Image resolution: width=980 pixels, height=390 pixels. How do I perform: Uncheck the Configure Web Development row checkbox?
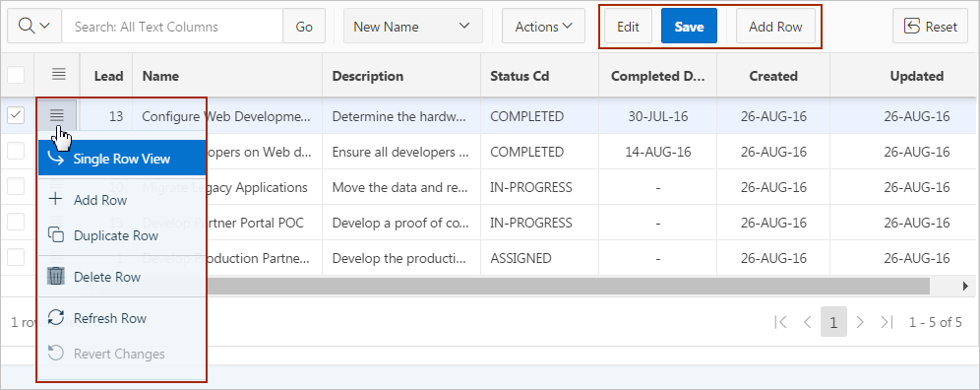(x=16, y=115)
